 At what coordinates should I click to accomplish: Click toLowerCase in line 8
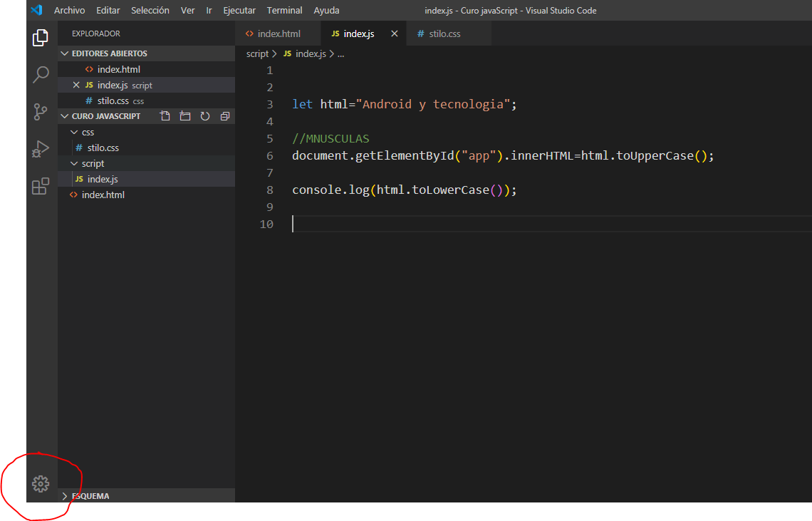click(x=450, y=190)
